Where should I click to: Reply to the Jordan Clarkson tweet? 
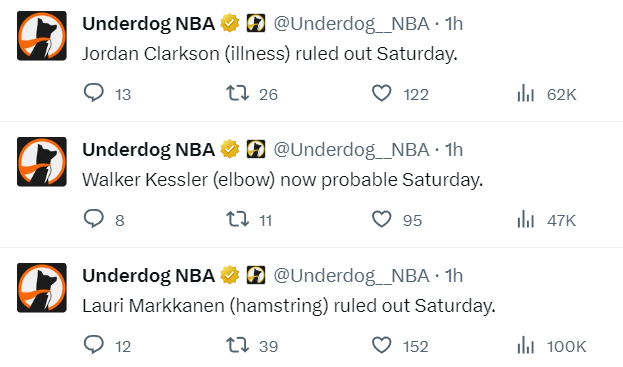pos(94,93)
